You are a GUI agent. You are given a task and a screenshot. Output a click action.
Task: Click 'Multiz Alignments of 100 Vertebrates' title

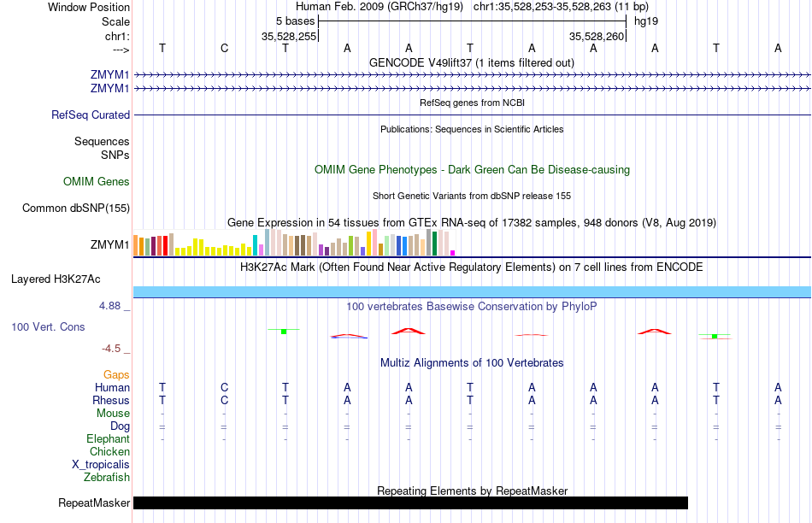coord(472,362)
